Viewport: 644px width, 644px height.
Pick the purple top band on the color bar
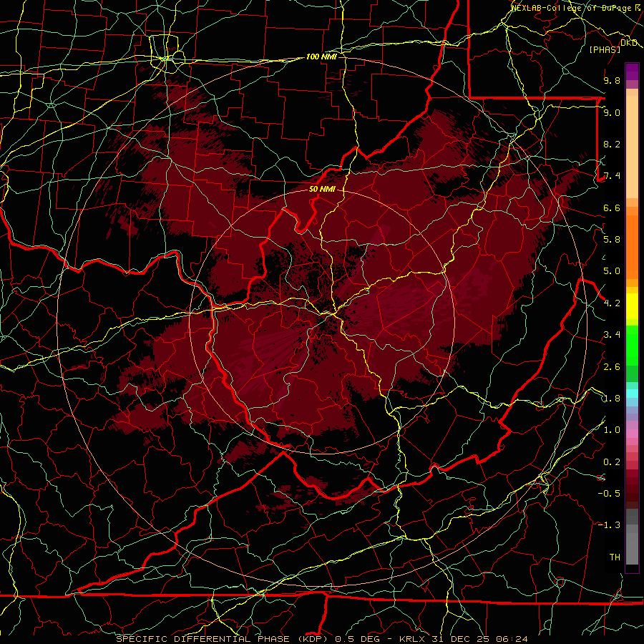pyautogui.click(x=632, y=72)
